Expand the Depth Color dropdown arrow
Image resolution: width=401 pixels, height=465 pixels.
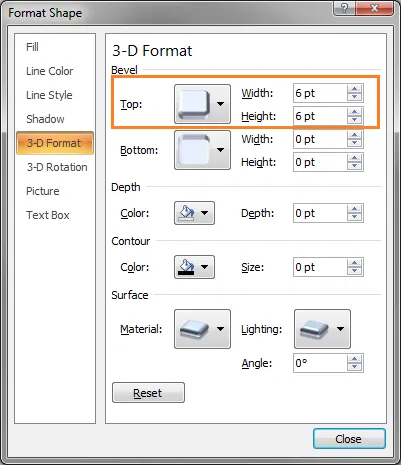coord(205,213)
